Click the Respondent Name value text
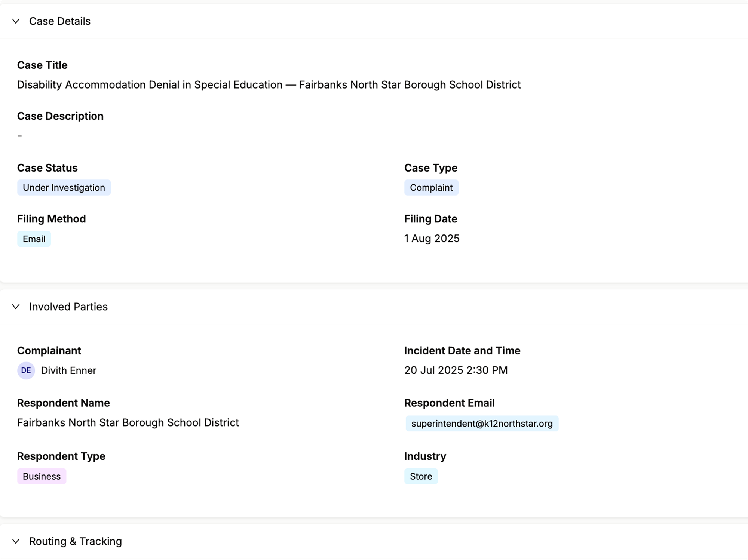This screenshot has height=560, width=748. [x=128, y=422]
